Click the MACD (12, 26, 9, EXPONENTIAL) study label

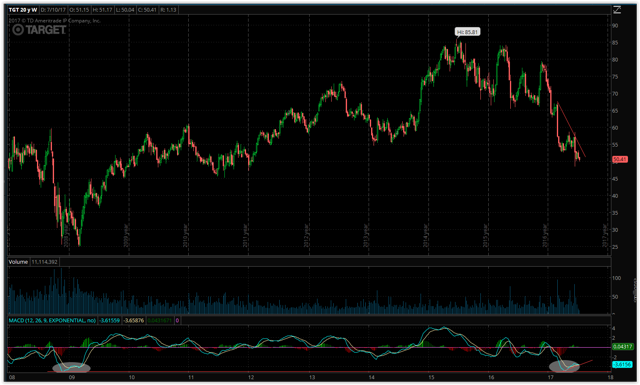coord(52,320)
